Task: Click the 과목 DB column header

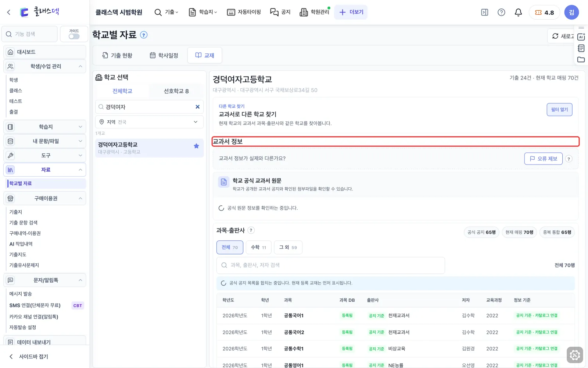Action: point(347,300)
